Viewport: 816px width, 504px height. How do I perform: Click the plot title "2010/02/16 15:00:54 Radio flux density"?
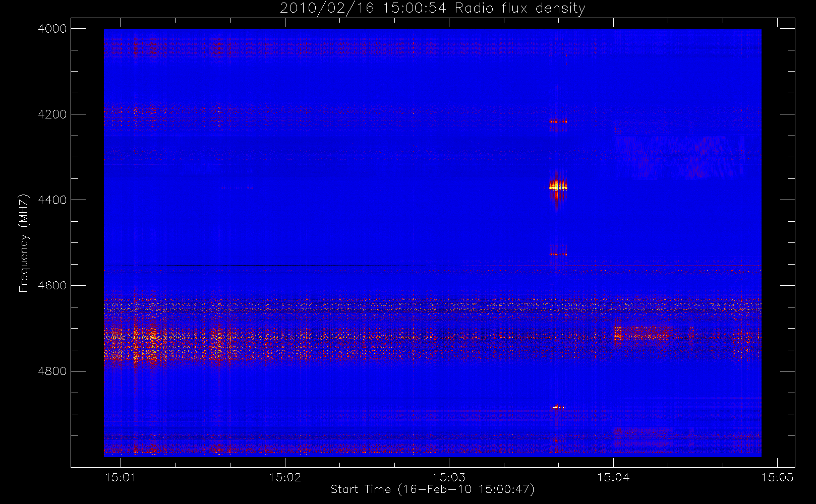click(433, 8)
